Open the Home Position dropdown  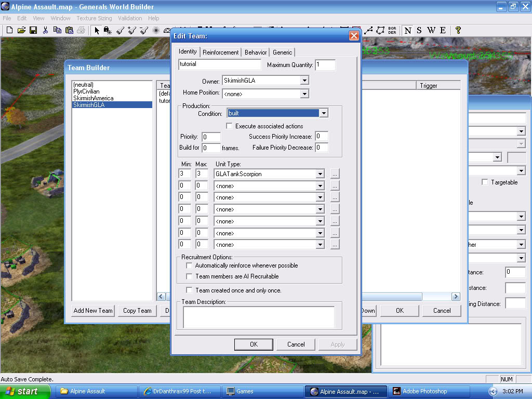(304, 94)
